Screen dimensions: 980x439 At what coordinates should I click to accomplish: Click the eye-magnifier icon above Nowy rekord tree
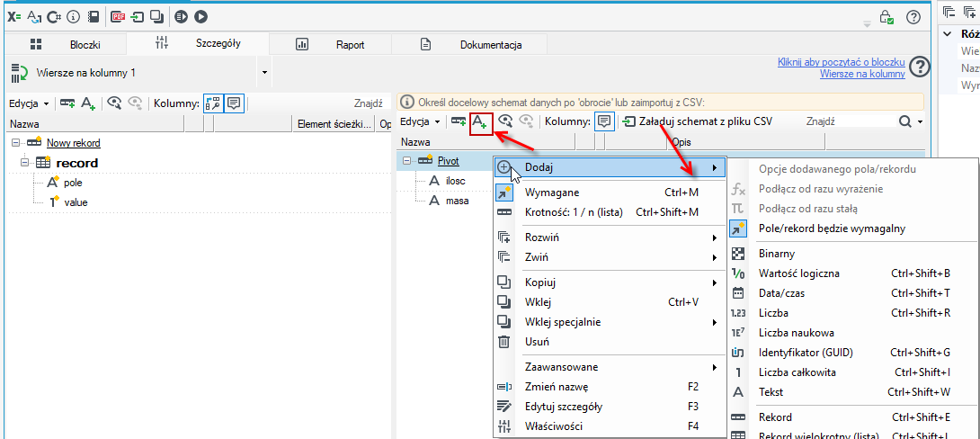114,103
